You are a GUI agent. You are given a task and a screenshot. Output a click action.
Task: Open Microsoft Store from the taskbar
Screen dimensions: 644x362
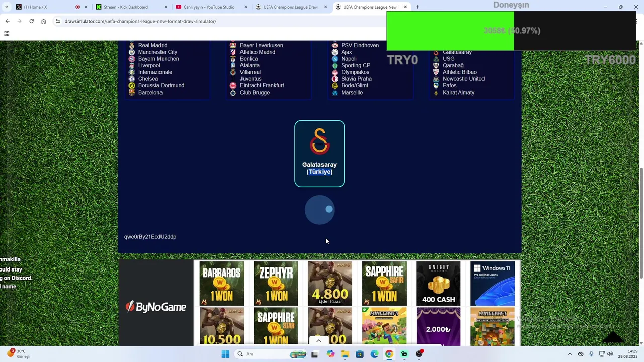point(360,354)
